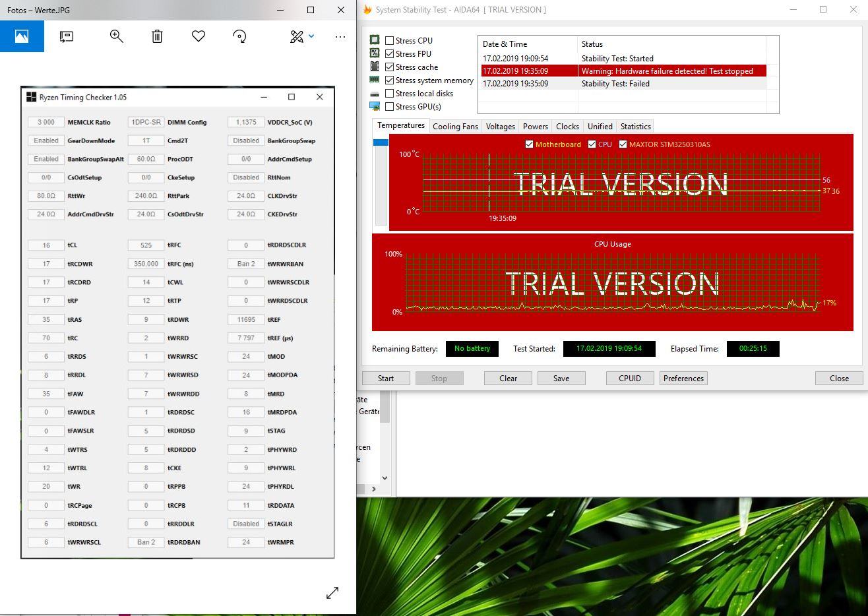Click the MEMCLK Ratio value 3 000

[x=46, y=123]
